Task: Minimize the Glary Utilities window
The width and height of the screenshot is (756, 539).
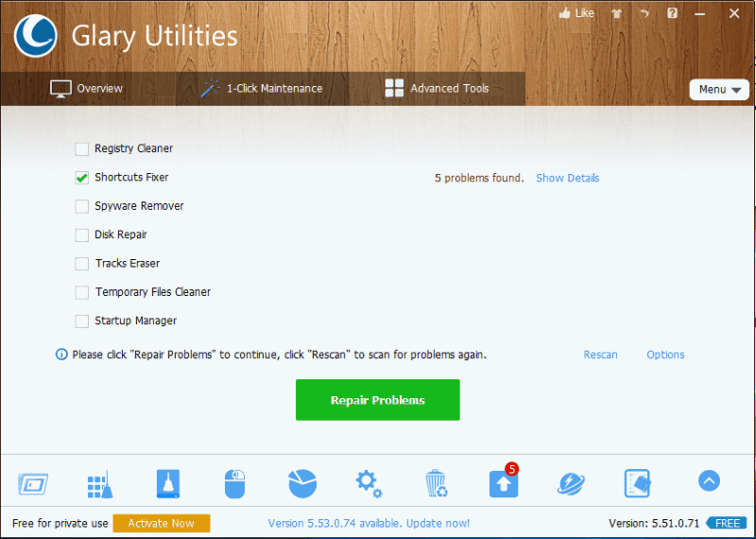Action: 699,14
